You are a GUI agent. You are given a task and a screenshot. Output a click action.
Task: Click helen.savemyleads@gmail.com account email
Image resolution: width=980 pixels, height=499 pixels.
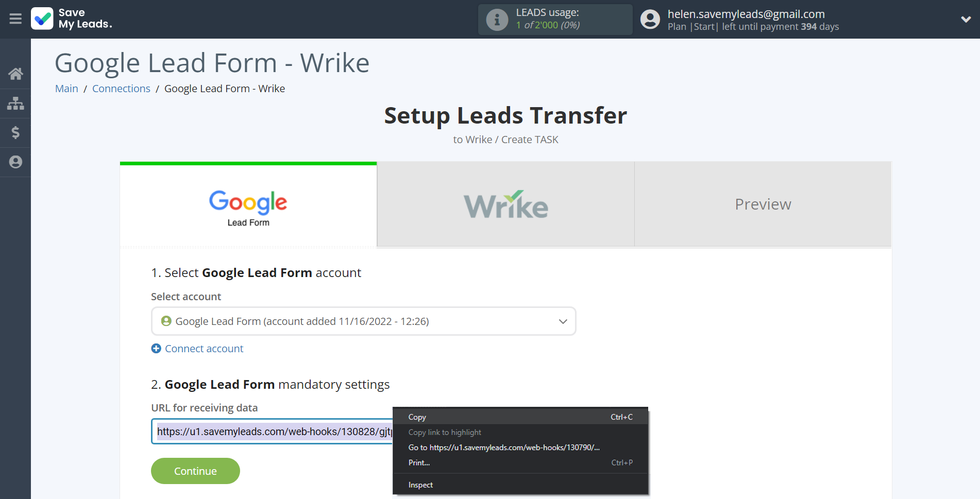coord(746,14)
